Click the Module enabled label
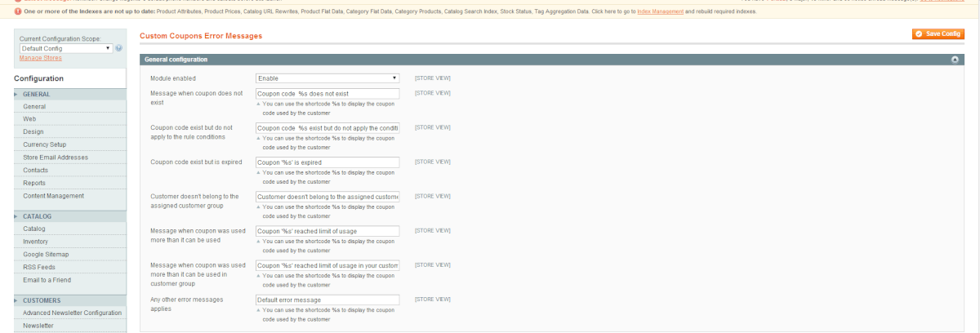The height and width of the screenshot is (333, 980). click(173, 78)
